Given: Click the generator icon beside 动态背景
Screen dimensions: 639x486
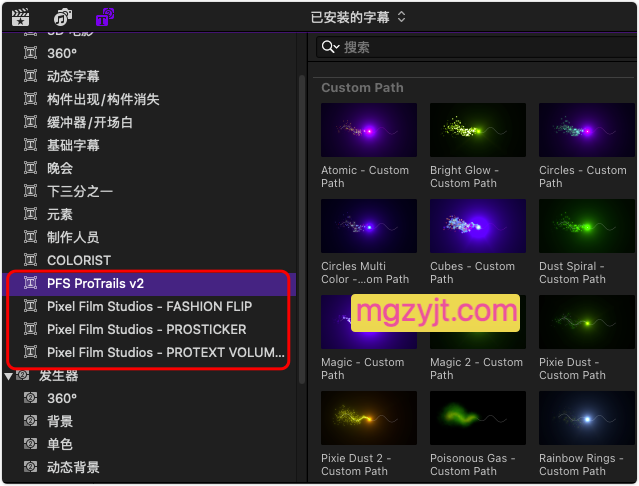Looking at the screenshot, I should 31,466.
